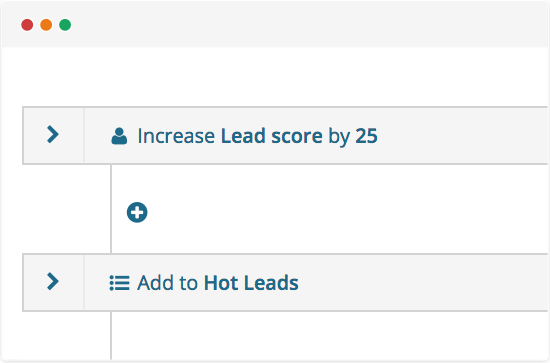Click the word Increase in the first step
Screen dimensions: 550x363
pyautogui.click(x=176, y=136)
